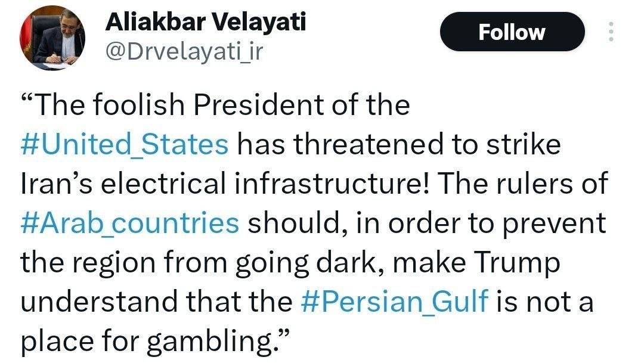Viewport: 644px width, 363px height.
Task: Click the phrase "has threatened to strike"
Action: pos(398,145)
